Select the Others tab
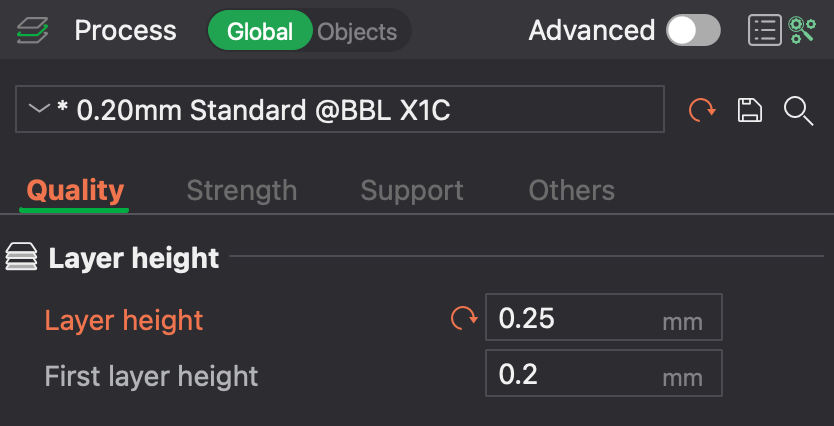Image resolution: width=834 pixels, height=426 pixels. (571, 190)
